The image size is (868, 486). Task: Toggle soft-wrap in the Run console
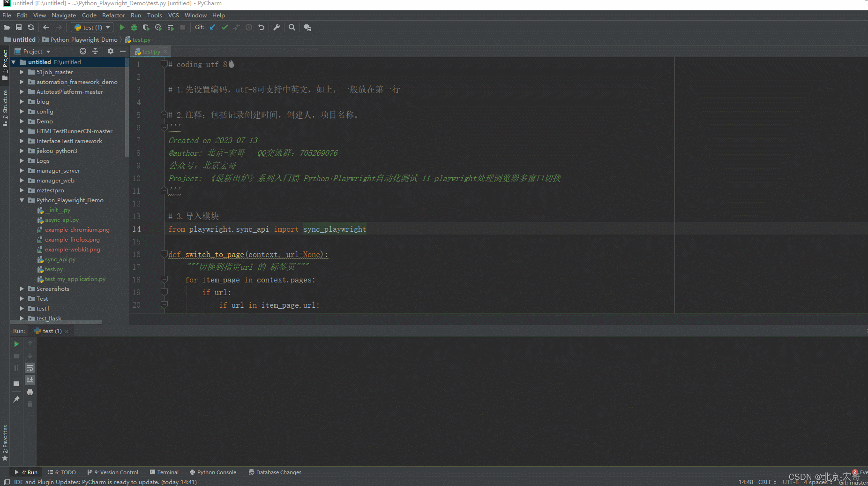click(x=30, y=368)
